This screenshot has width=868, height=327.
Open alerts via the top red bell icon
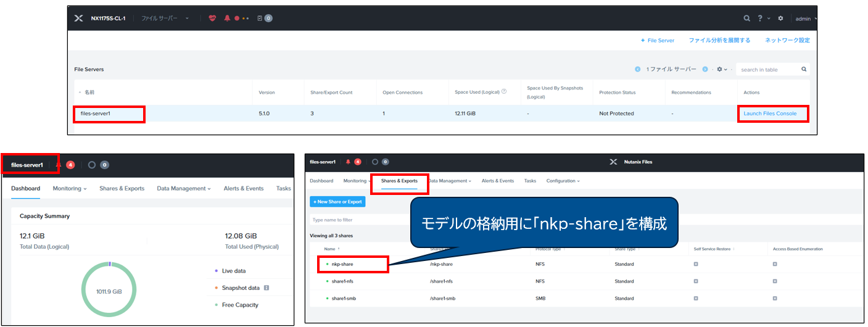(228, 19)
